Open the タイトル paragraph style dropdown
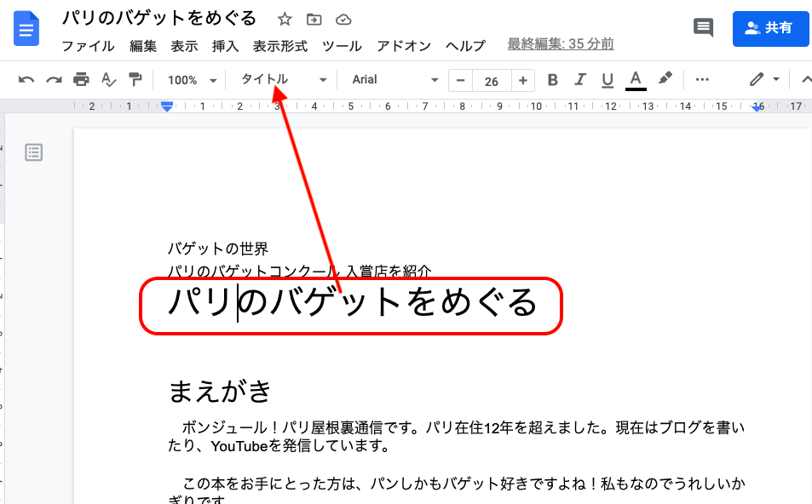 click(x=283, y=80)
